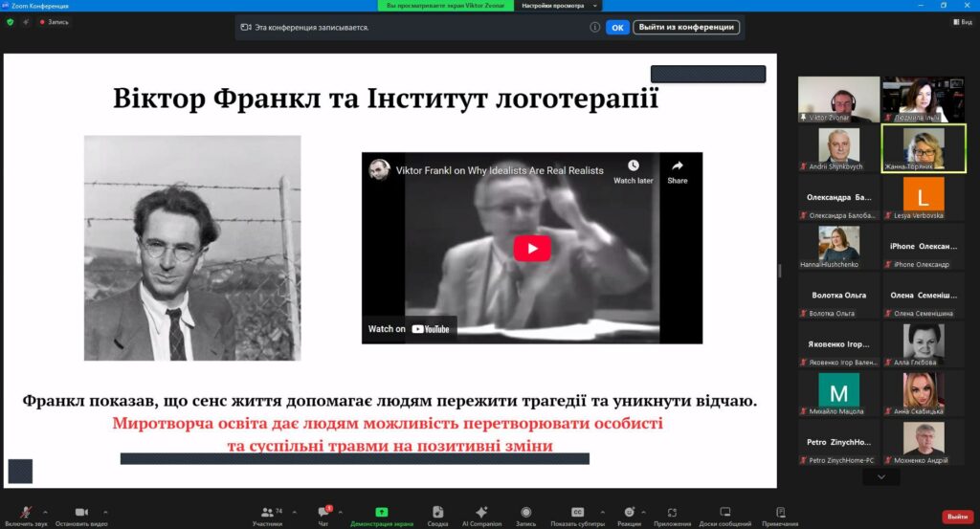Click the green screen-viewing banner at the top

pos(446,6)
